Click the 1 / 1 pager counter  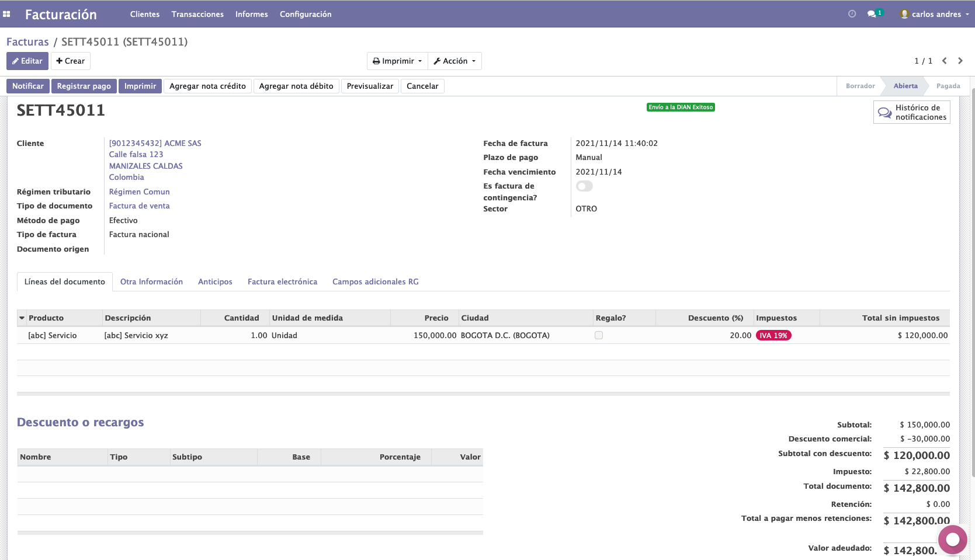tap(923, 61)
